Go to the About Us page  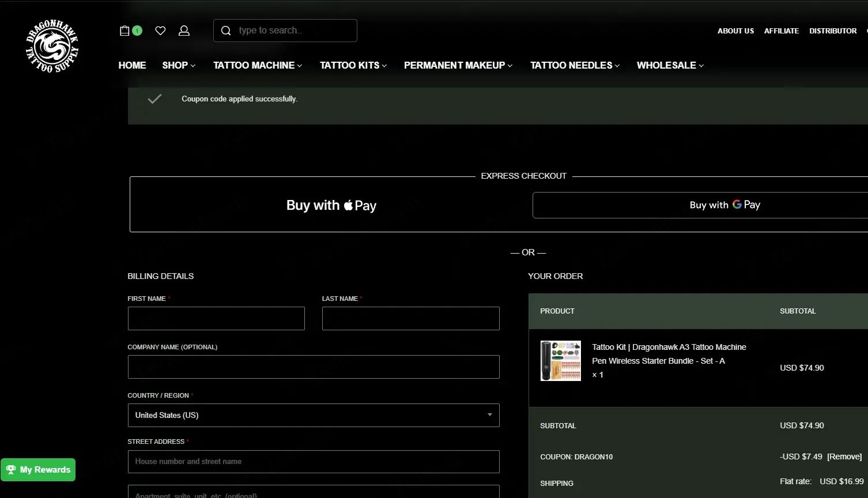pyautogui.click(x=735, y=31)
